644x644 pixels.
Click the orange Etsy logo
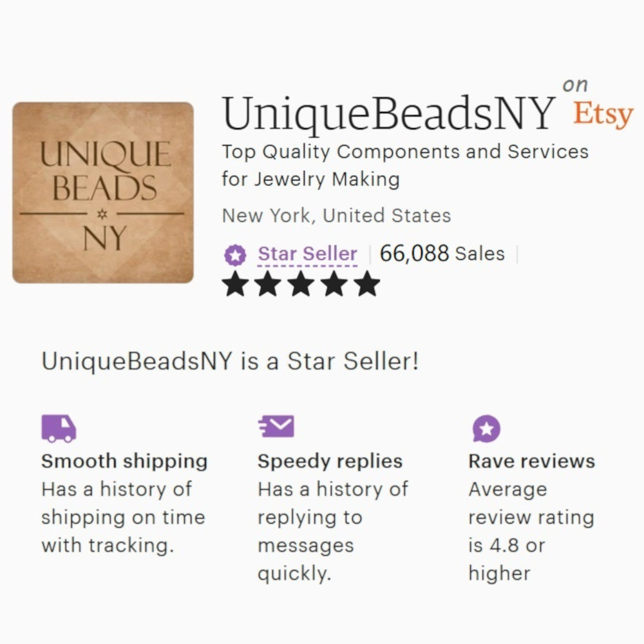pyautogui.click(x=603, y=115)
